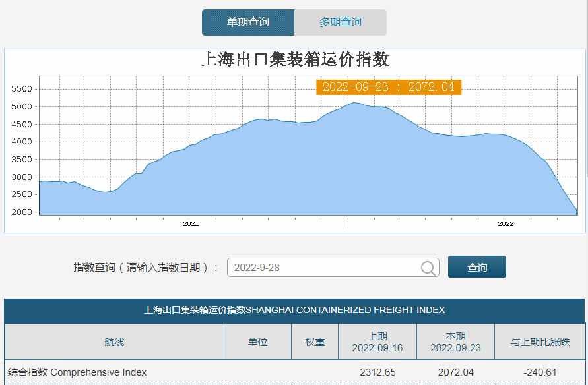Focus the index date input field
This screenshot has width=588, height=385.
(333, 268)
